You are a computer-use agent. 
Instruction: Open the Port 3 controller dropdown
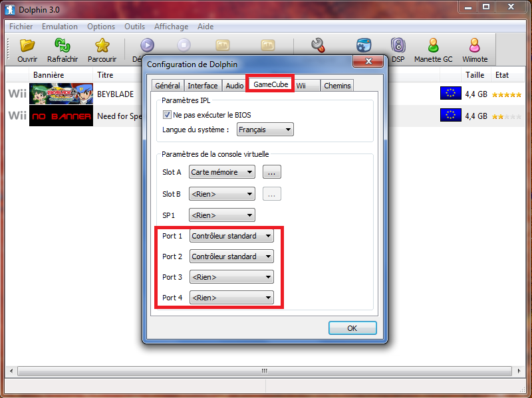(231, 277)
